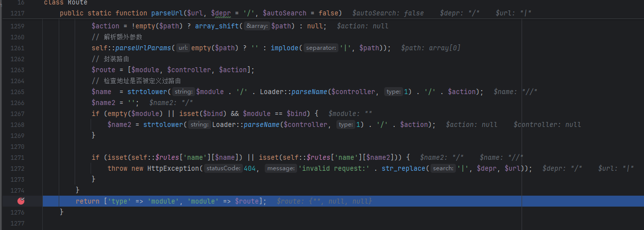The width and height of the screenshot is (644, 230).
Task: Click the string: hint on line 1265
Action: pyautogui.click(x=184, y=92)
